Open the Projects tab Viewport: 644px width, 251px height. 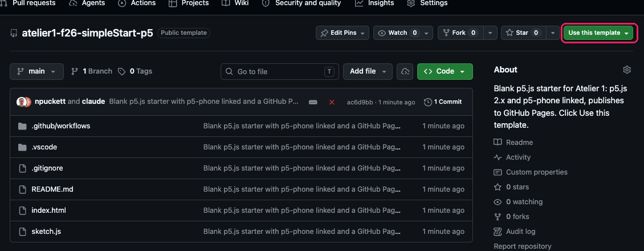click(x=189, y=3)
